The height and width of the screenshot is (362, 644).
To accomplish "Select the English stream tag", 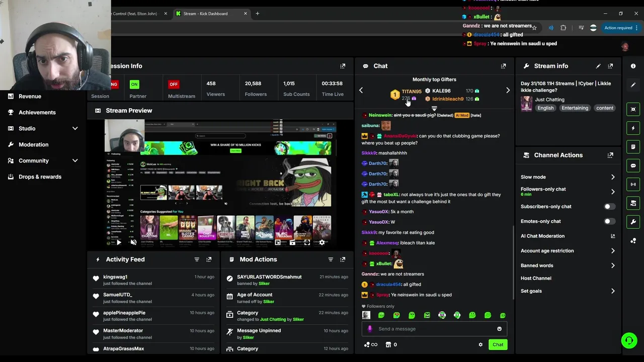I will 545,108.
